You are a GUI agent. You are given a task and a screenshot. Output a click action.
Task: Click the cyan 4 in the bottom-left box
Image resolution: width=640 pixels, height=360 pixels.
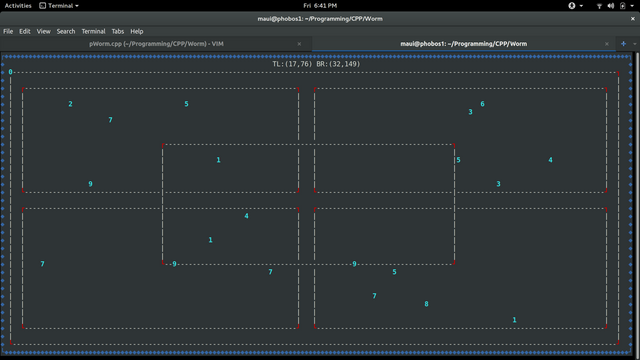tap(247, 216)
